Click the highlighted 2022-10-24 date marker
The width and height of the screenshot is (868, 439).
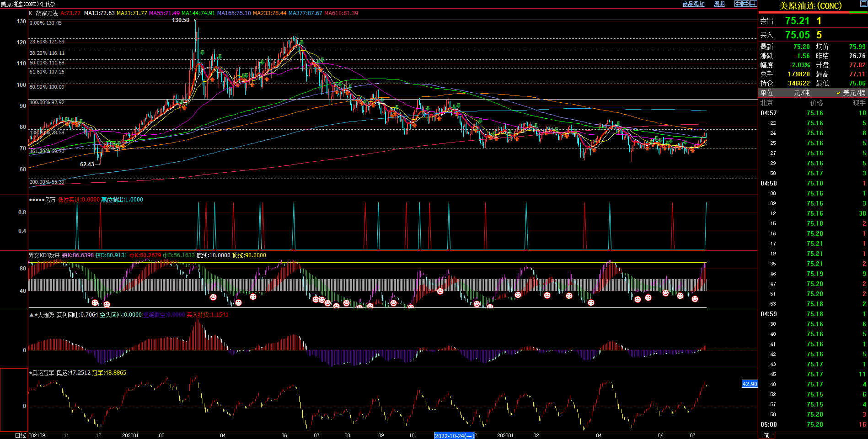tap(454, 436)
